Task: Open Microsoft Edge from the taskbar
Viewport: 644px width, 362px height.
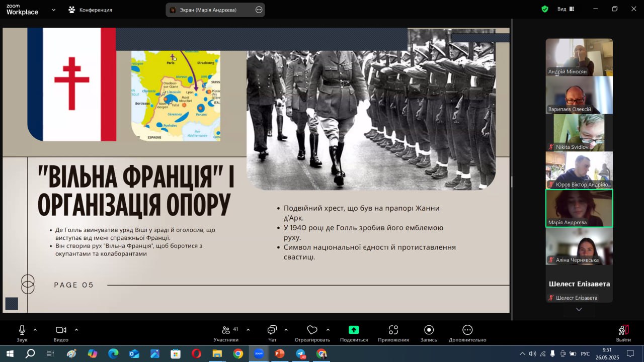Action: click(x=113, y=353)
